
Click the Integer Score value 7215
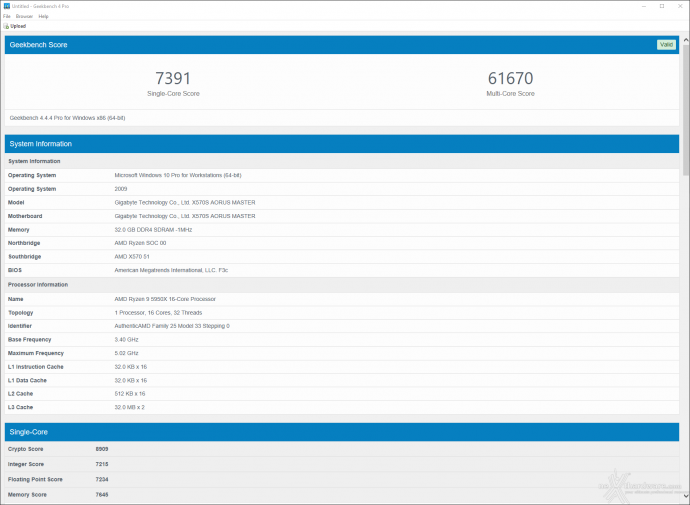[102, 464]
